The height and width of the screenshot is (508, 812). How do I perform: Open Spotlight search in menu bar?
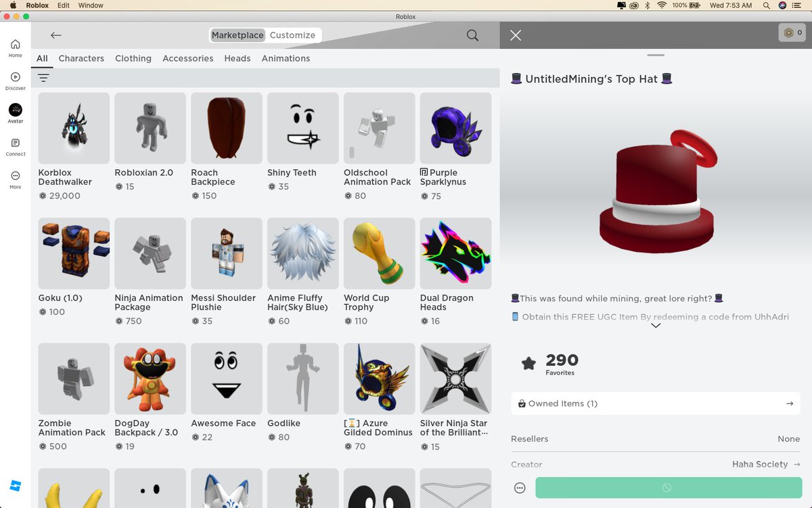click(766, 5)
